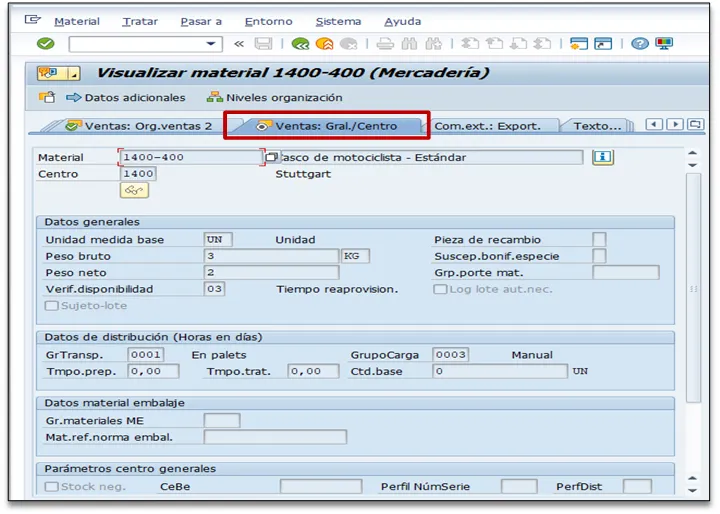
Task: Click the Peso neto field
Action: (271, 272)
